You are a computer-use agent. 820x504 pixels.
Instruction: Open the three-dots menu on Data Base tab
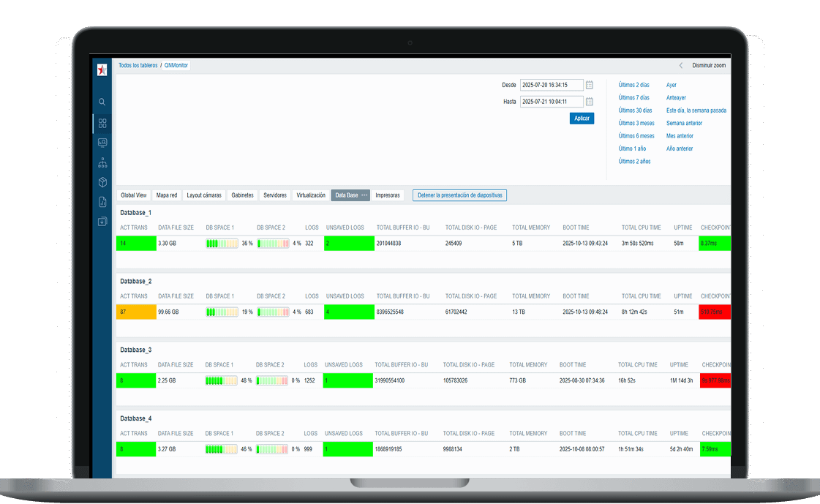(x=364, y=195)
